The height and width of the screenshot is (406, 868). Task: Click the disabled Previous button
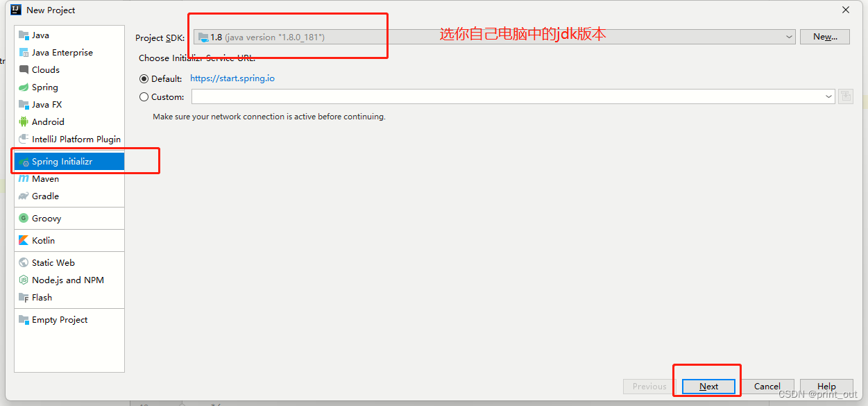coord(649,387)
